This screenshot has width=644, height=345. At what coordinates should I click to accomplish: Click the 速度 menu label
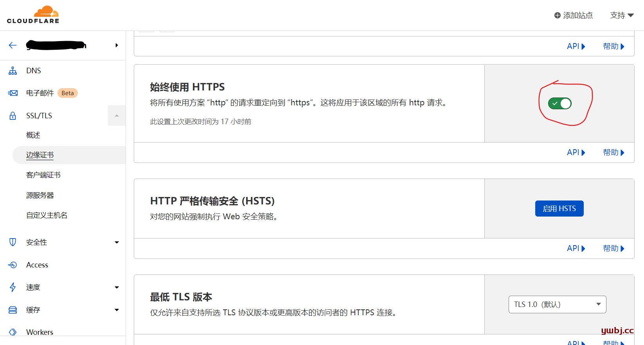33,287
